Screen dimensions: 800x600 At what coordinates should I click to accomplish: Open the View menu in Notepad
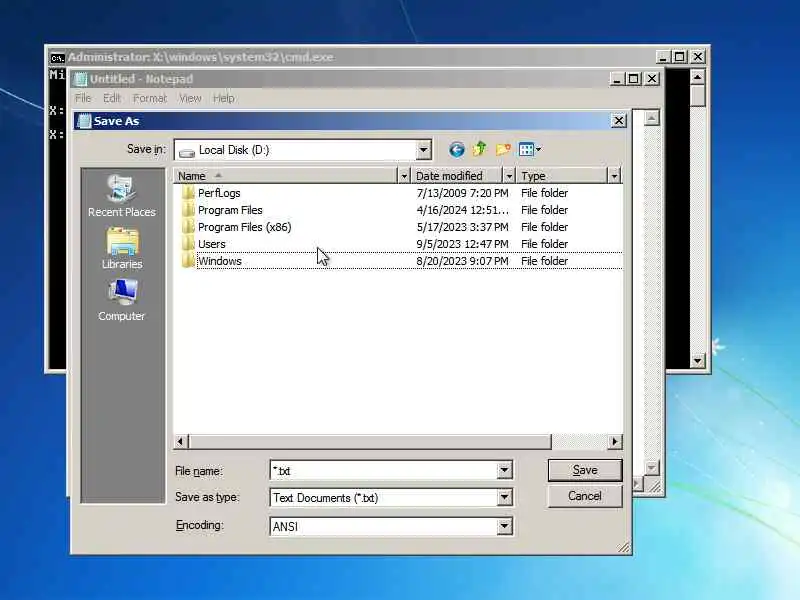tap(190, 98)
